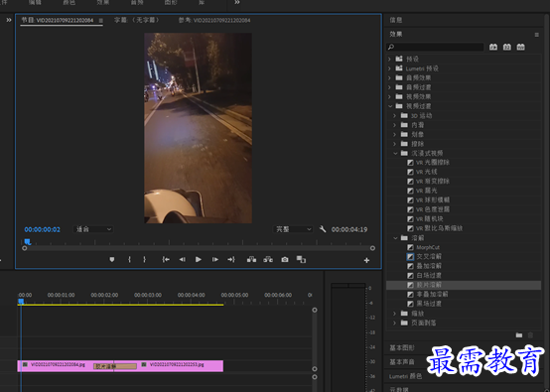
Task: Toggle the middle filter icon beside Effects search
Action: pos(507,47)
